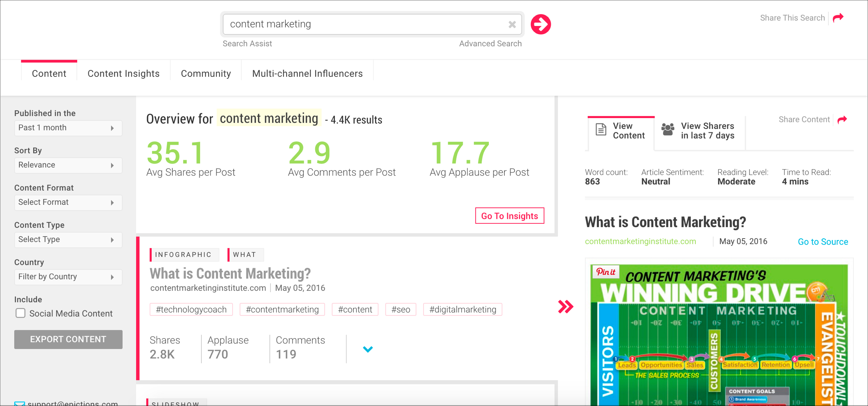Open green contentmarketinginstitute.com link in preview

(x=640, y=241)
